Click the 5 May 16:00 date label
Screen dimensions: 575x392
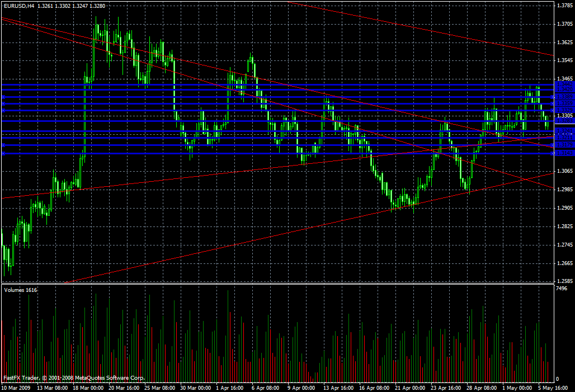point(553,388)
